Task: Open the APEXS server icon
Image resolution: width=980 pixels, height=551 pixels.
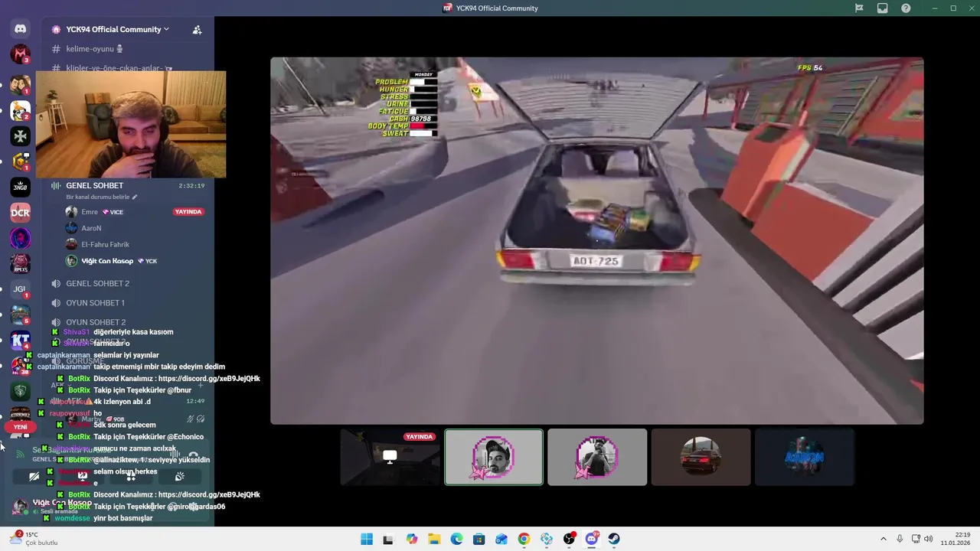Action: pos(21,264)
